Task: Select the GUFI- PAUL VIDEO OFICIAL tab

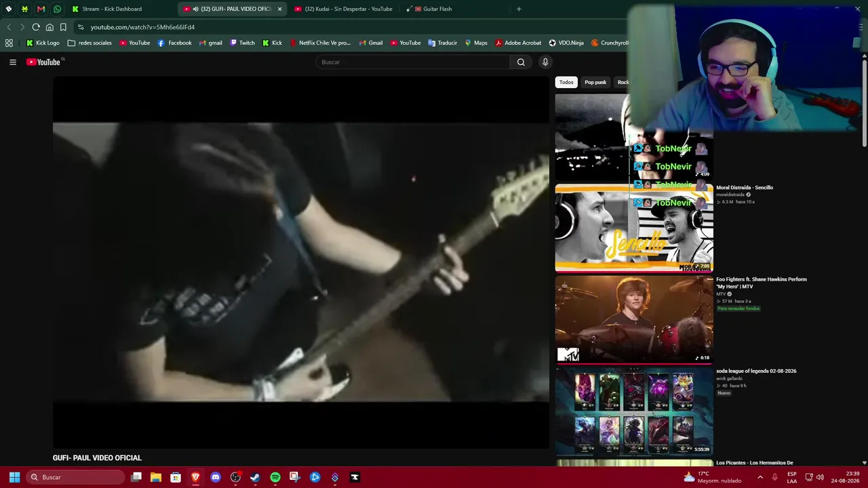Action: [x=231, y=9]
